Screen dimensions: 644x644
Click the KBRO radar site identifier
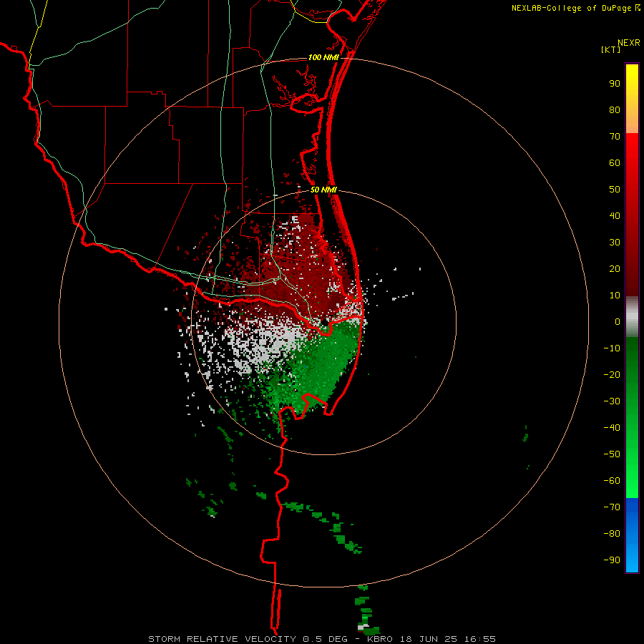click(x=379, y=639)
